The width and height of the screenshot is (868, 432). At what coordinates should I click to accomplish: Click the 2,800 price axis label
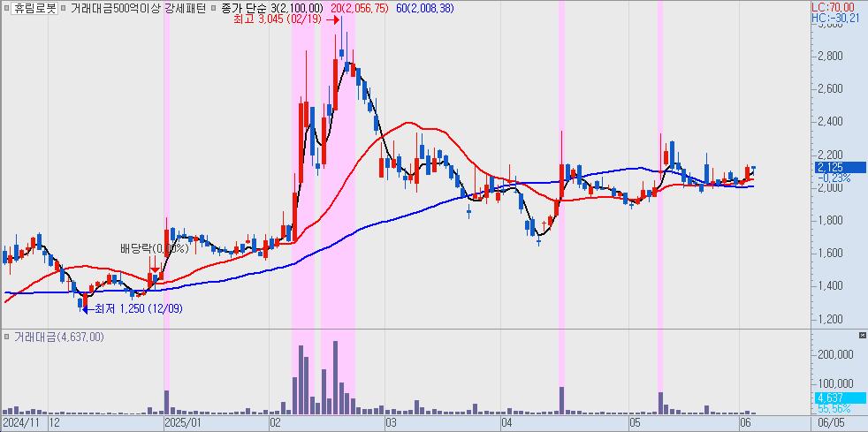(830, 56)
